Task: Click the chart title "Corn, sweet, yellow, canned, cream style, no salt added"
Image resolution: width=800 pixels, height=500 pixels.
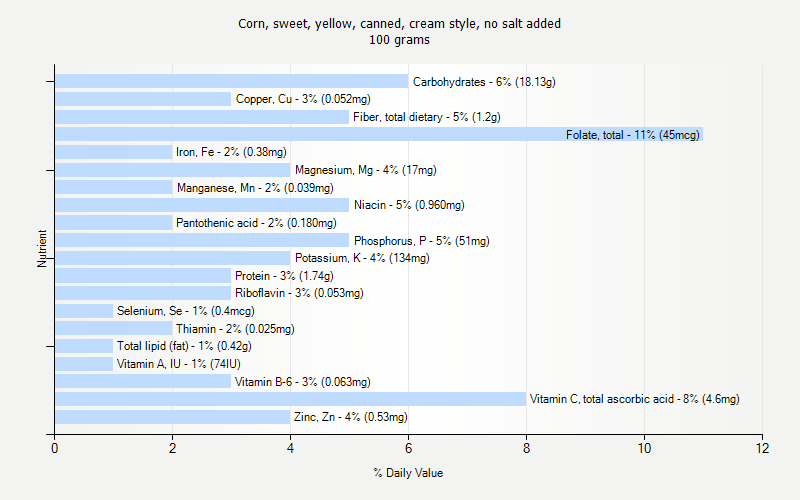Action: click(x=399, y=24)
